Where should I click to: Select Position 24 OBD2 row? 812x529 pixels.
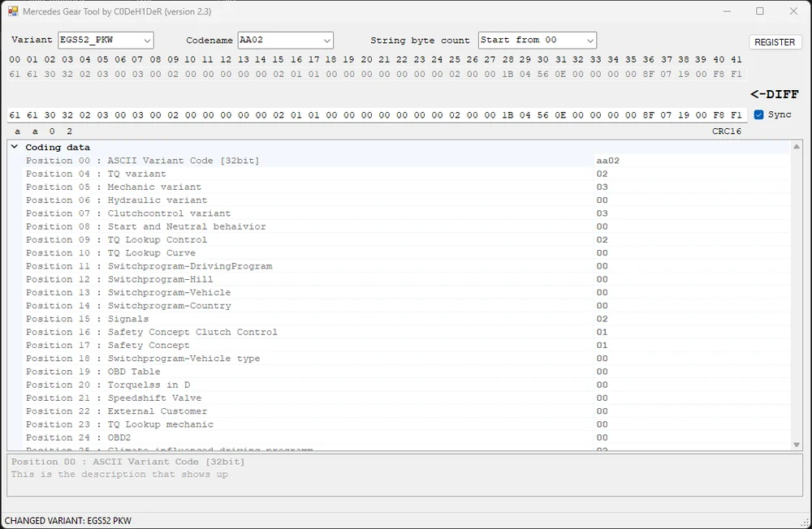point(407,438)
